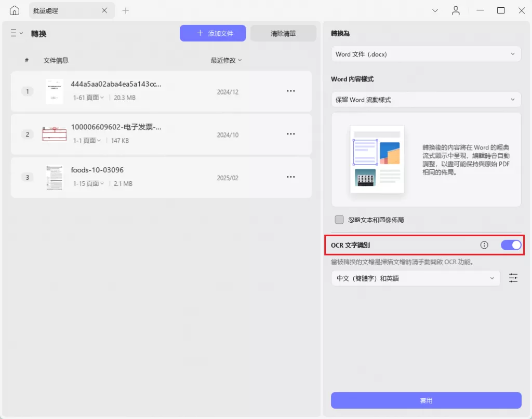Open OCR settings sliders icon
Image resolution: width=532 pixels, height=419 pixels.
tap(513, 278)
